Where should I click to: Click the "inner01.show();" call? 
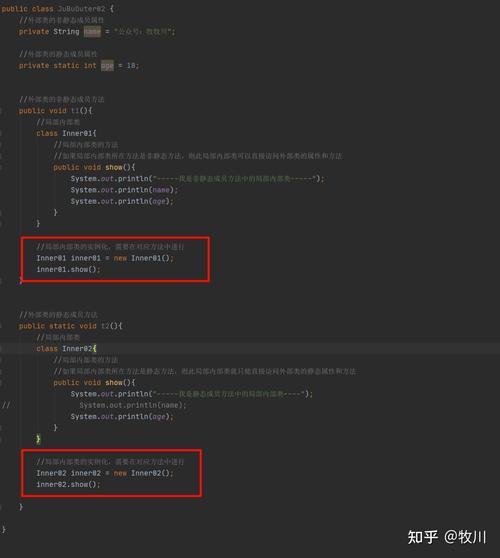point(68,269)
